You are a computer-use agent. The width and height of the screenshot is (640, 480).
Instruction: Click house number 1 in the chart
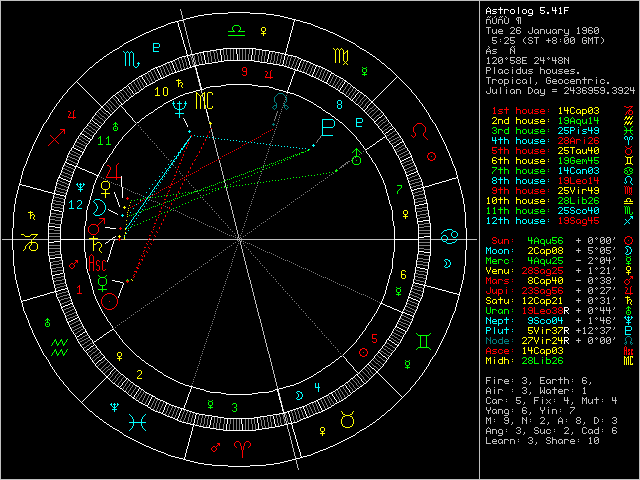pyautogui.click(x=79, y=290)
